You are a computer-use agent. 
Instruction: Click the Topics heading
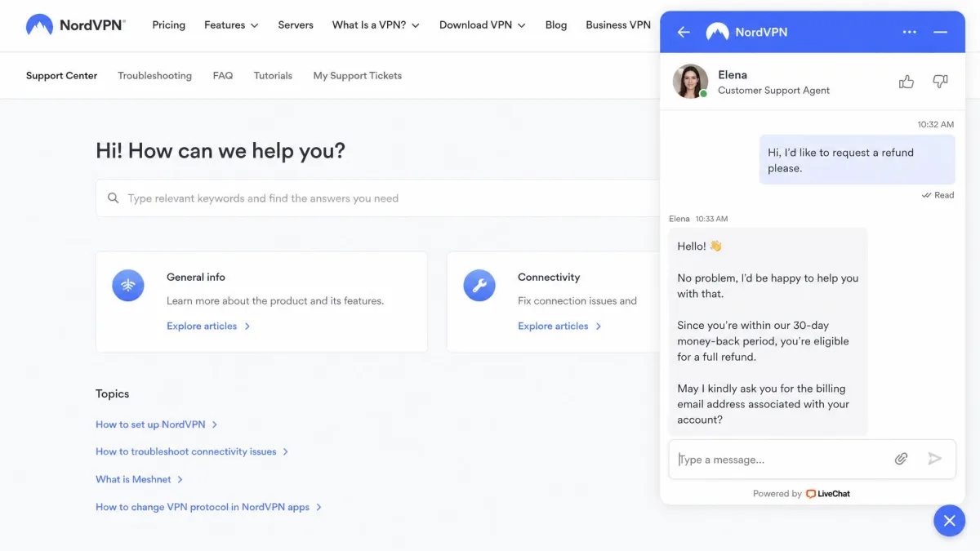[x=113, y=393]
